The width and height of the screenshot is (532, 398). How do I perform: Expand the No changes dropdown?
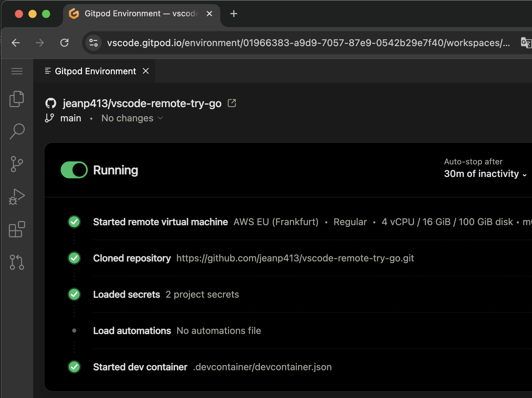(132, 118)
